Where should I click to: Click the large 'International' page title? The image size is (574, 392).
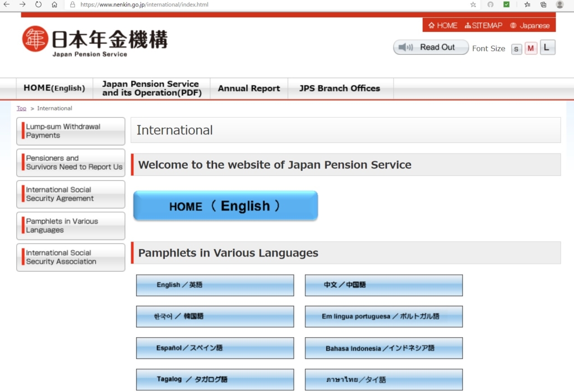[x=175, y=130]
